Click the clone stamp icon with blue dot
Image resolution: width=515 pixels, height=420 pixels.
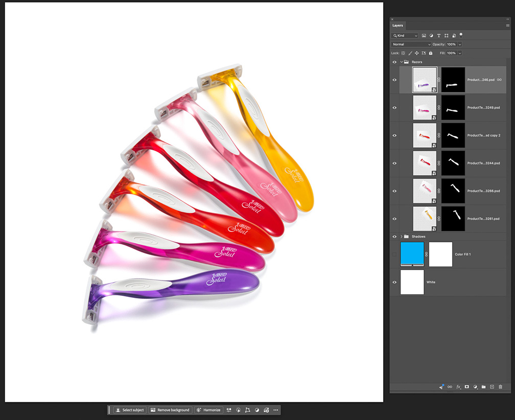point(441,387)
